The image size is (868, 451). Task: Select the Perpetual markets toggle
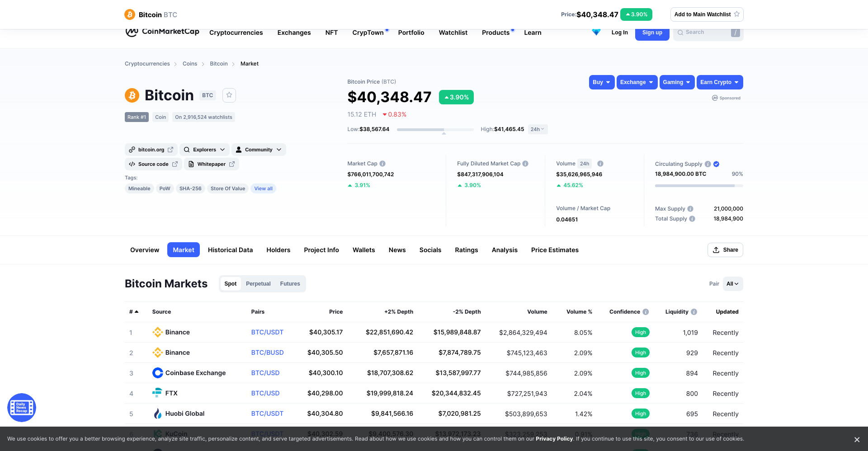[x=258, y=284]
